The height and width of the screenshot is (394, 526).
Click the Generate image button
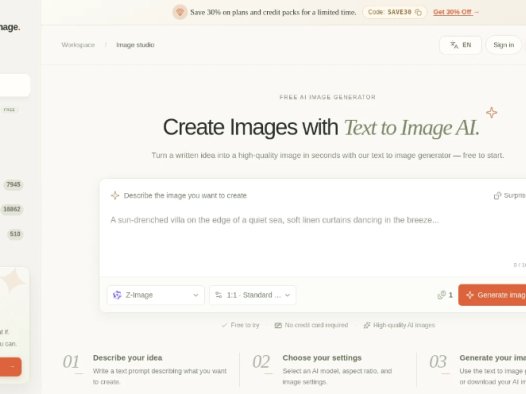(x=492, y=295)
